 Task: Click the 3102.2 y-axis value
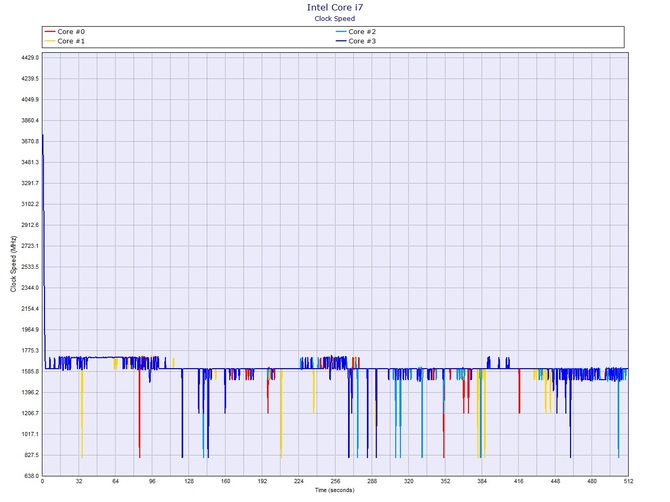[30, 204]
